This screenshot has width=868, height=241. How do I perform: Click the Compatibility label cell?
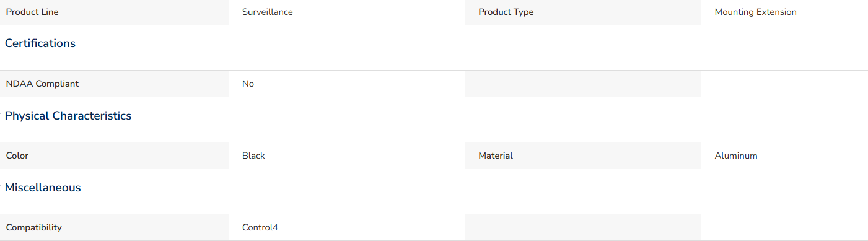[114, 227]
